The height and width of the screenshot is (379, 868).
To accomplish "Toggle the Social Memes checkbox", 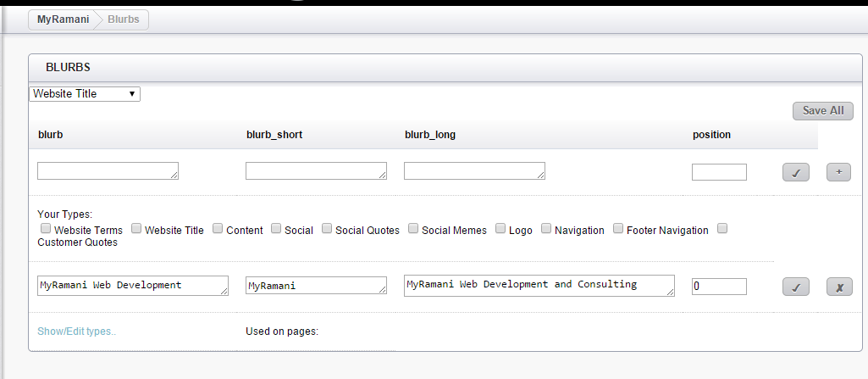I will coord(413,228).
